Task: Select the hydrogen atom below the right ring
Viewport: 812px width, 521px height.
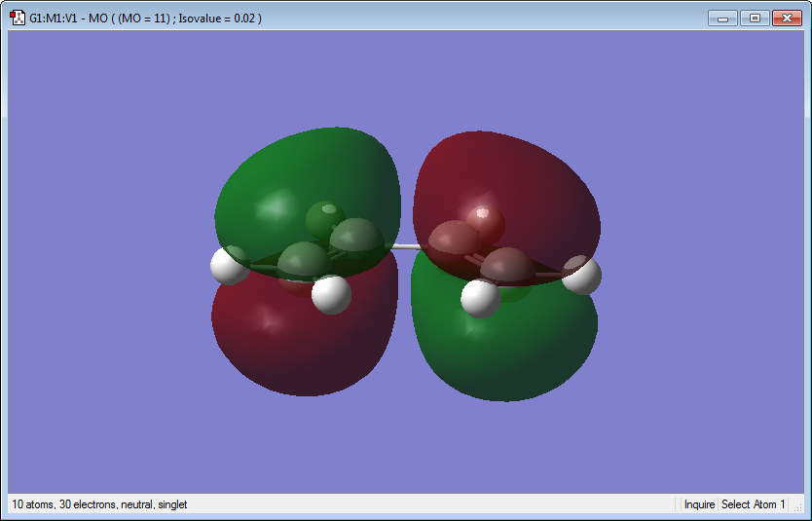Action: pyautogui.click(x=481, y=299)
